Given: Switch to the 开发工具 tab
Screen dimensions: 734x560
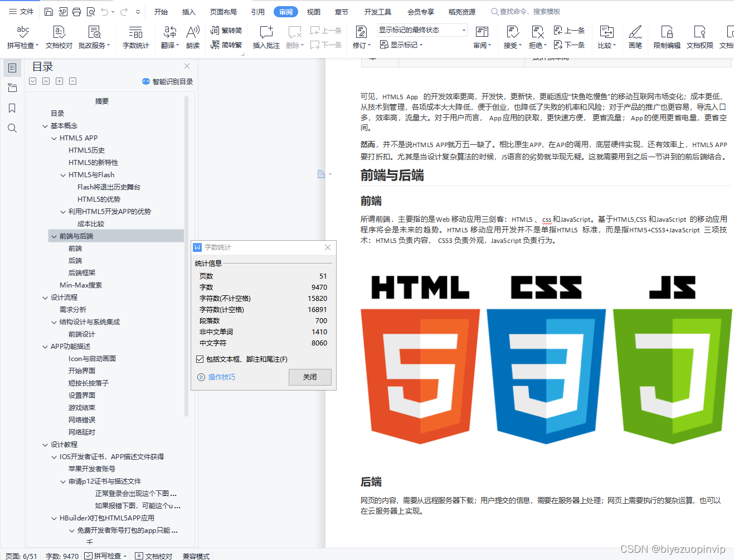Looking at the screenshot, I should point(378,12).
